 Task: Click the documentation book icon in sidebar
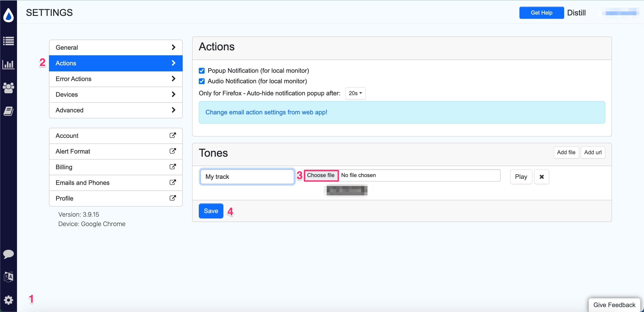click(8, 111)
